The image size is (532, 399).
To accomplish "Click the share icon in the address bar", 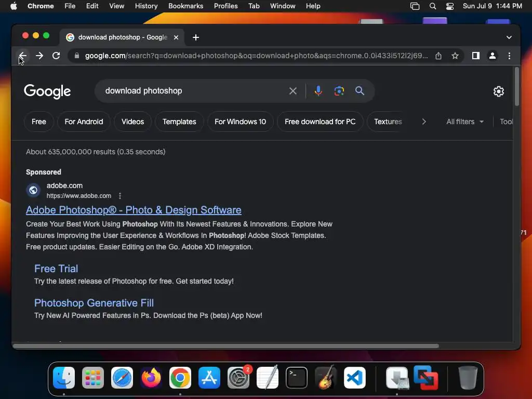I will pos(438,56).
